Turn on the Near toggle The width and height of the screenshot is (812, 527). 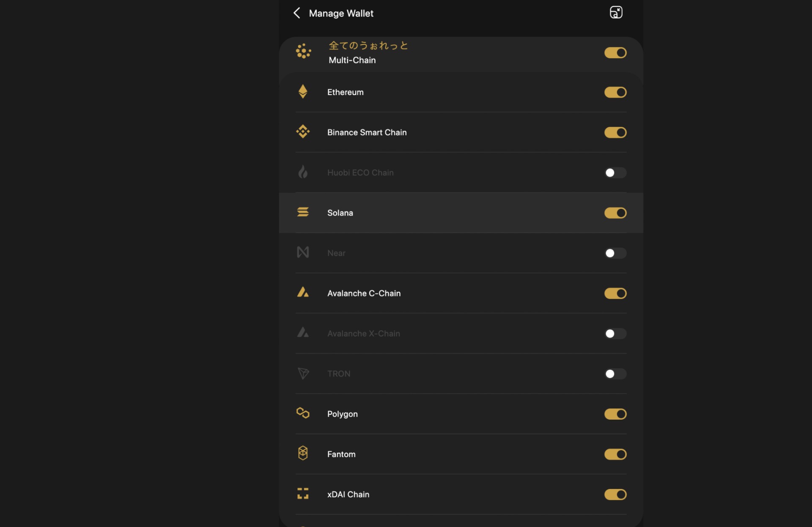[615, 253]
